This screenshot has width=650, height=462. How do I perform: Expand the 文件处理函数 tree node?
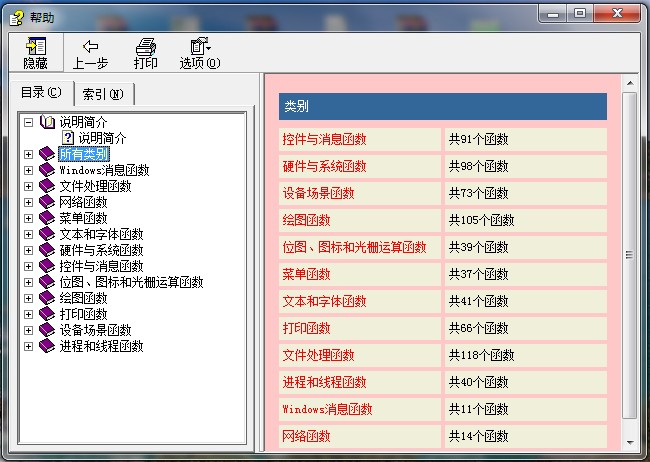(28, 186)
